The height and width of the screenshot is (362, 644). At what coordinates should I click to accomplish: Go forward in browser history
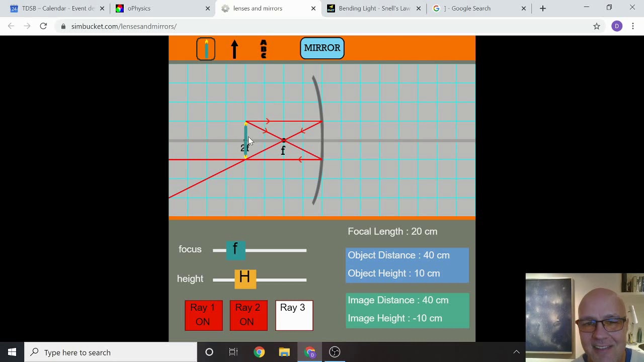(27, 26)
